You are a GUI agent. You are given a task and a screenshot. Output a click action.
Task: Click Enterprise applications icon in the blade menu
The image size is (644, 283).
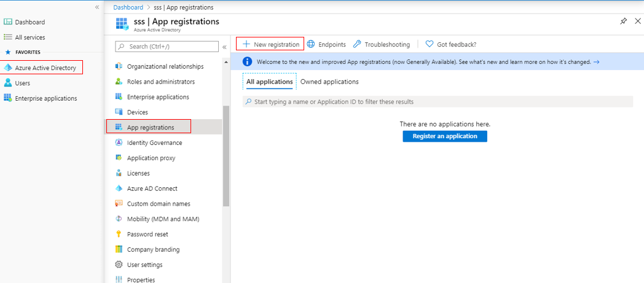click(x=119, y=97)
